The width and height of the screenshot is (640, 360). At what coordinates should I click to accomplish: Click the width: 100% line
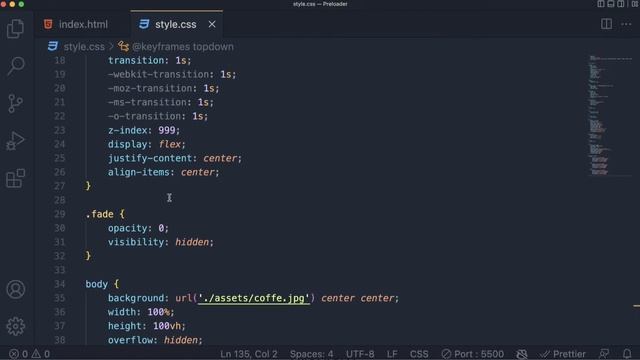click(141, 312)
